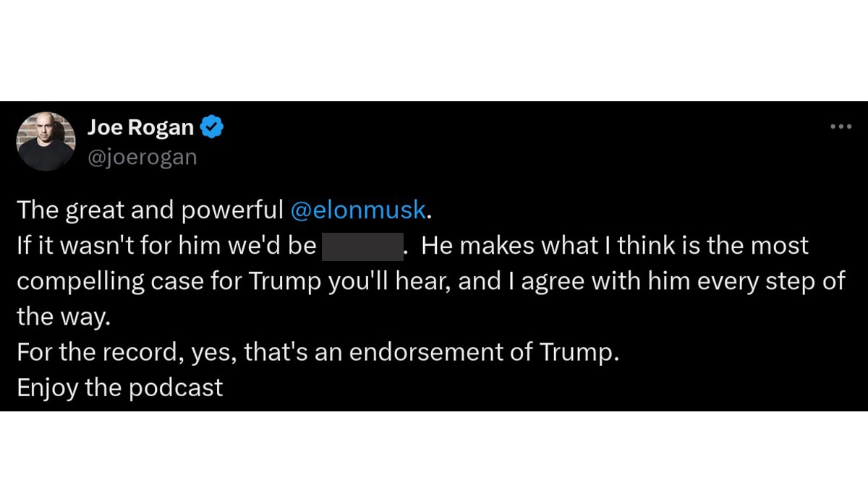This screenshot has width=868, height=488.
Task: Click the short line "the way."
Action: point(63,317)
